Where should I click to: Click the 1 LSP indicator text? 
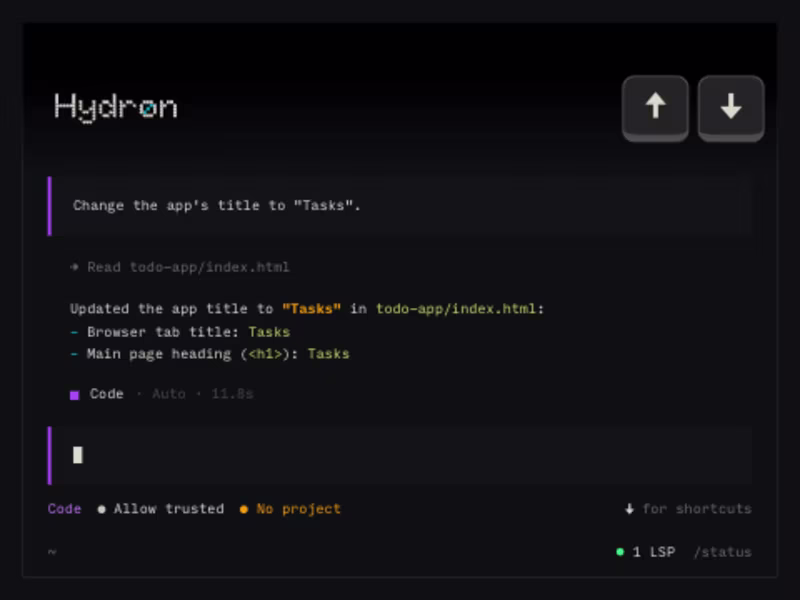tap(654, 552)
